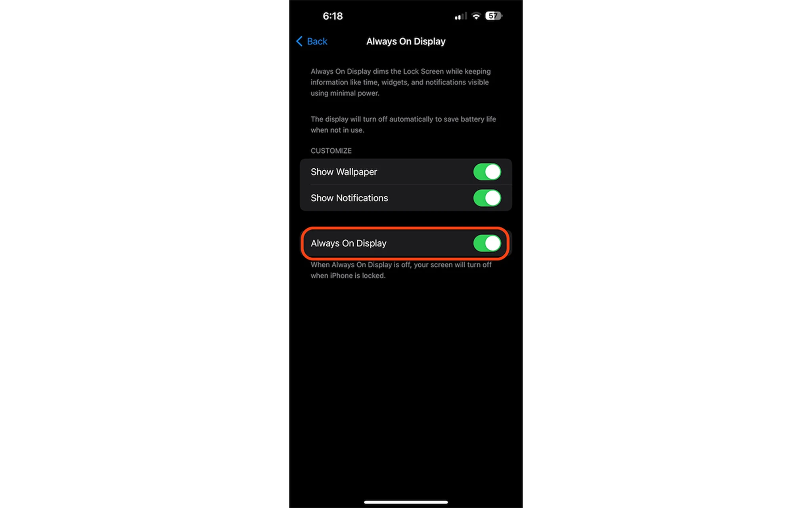The height and width of the screenshot is (508, 812).
Task: Read the battery save description text
Action: (x=403, y=125)
